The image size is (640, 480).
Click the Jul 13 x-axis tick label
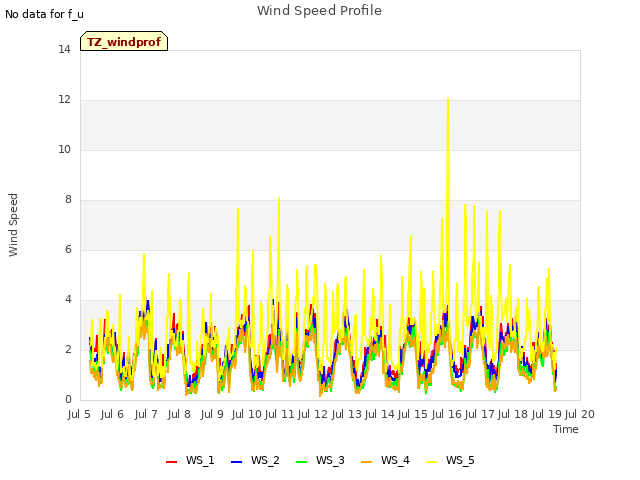pos(346,414)
